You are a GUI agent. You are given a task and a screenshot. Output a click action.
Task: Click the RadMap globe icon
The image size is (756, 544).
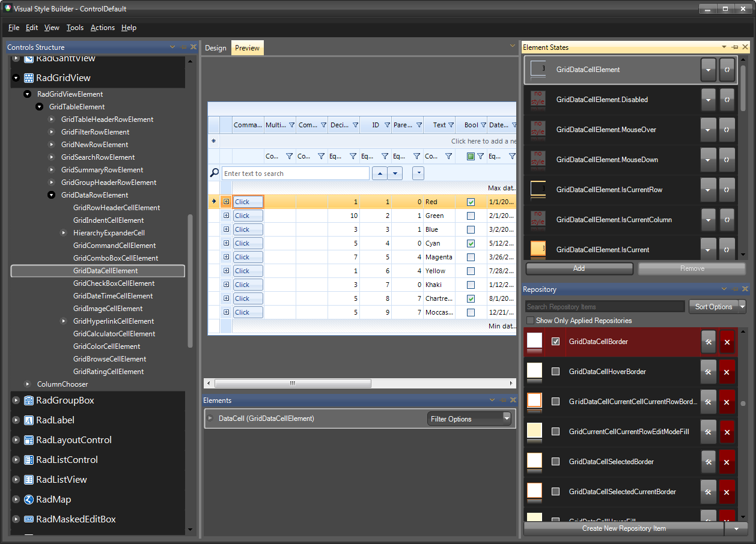coord(28,500)
